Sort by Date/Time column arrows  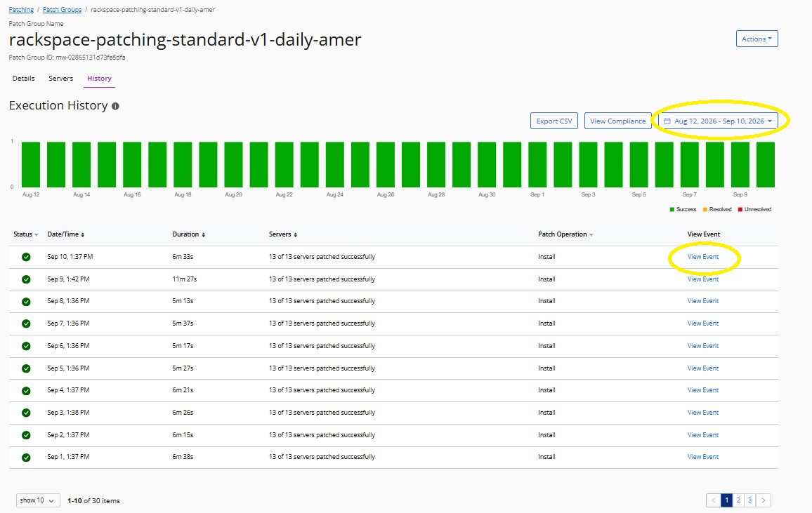pos(83,235)
